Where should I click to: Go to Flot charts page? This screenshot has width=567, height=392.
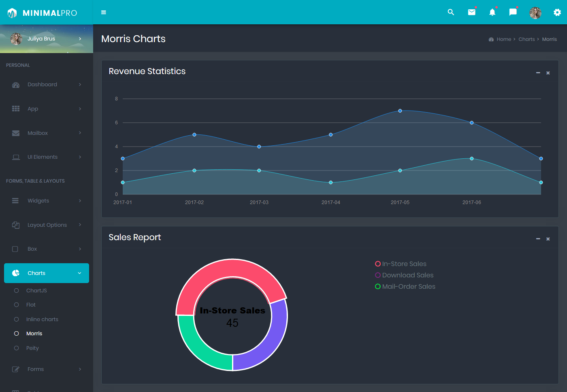31,305
